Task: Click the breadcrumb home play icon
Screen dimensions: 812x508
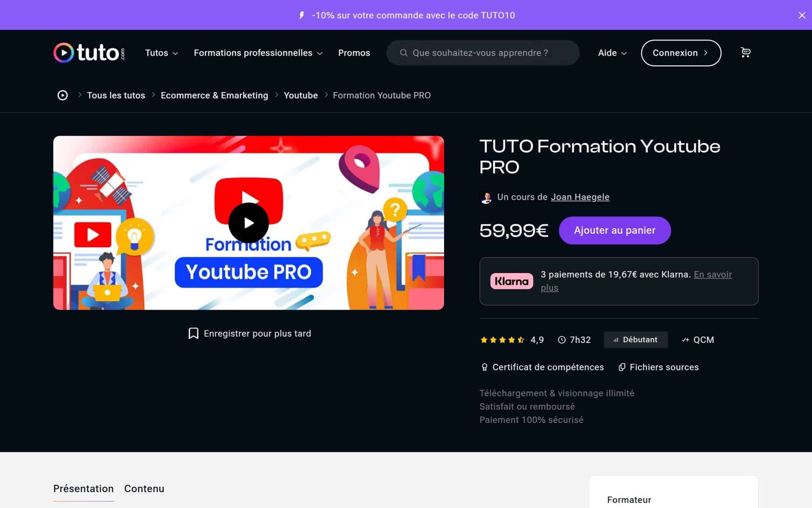Action: coord(63,95)
